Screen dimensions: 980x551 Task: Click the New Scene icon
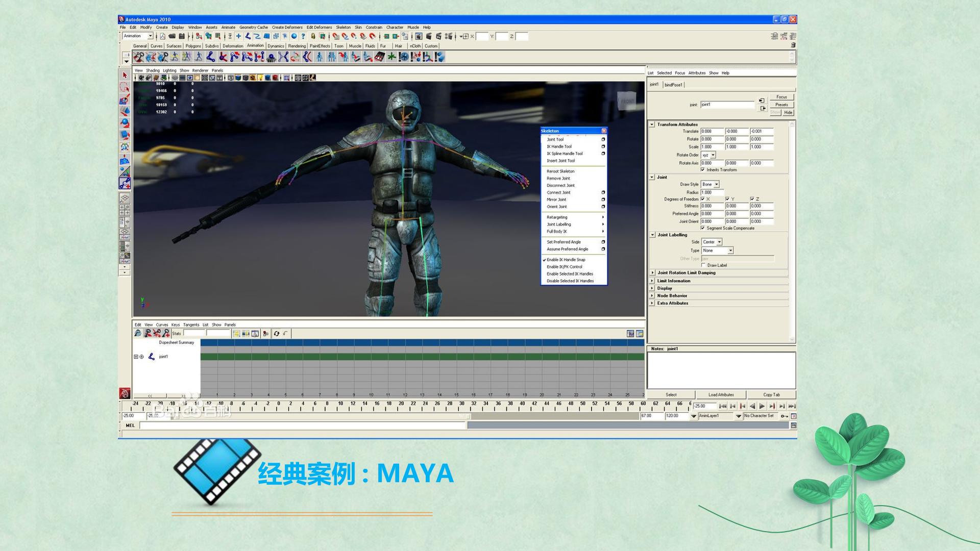(x=162, y=36)
